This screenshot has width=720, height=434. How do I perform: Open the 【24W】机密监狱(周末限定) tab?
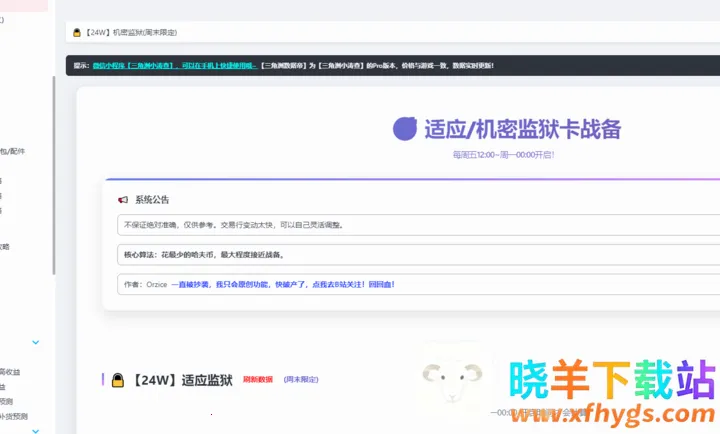(x=132, y=33)
